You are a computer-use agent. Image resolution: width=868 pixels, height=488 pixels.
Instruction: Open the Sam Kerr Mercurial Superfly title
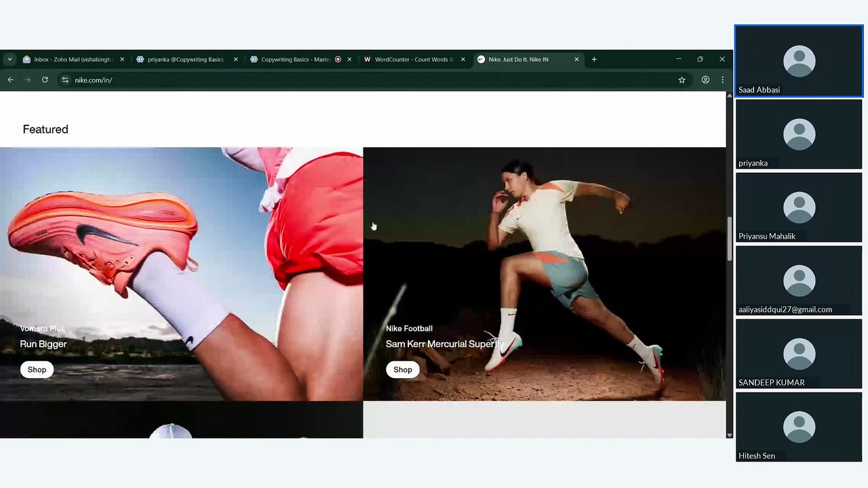445,344
